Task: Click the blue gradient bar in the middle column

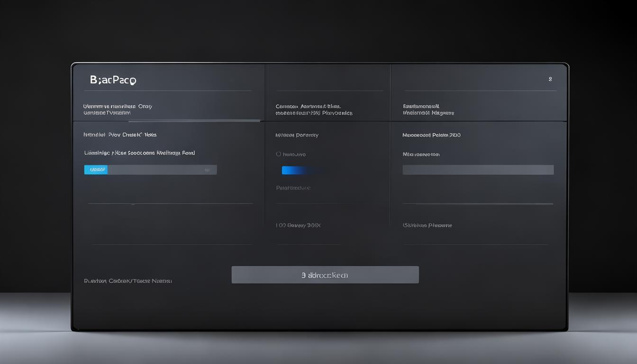Action: (x=301, y=170)
